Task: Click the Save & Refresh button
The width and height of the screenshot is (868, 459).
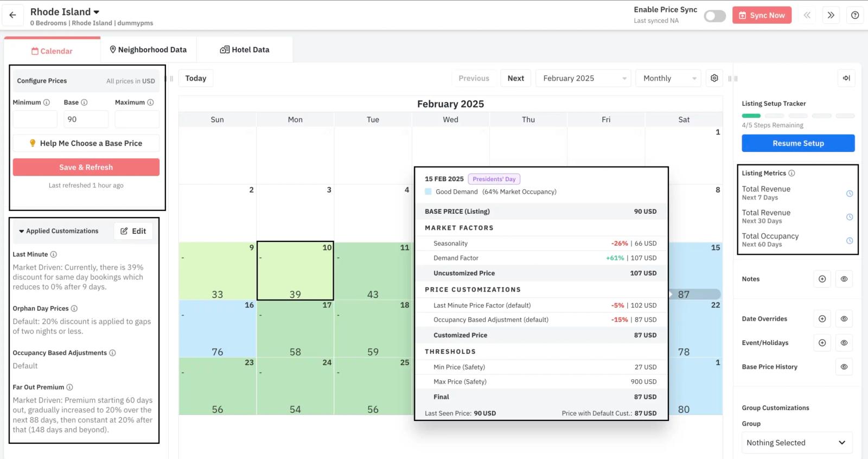Action: (86, 167)
